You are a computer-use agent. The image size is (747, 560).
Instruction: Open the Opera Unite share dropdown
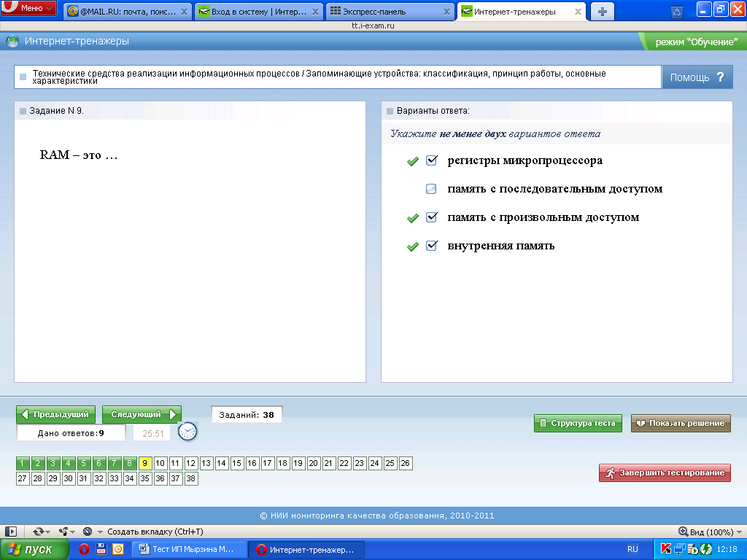(x=66, y=532)
